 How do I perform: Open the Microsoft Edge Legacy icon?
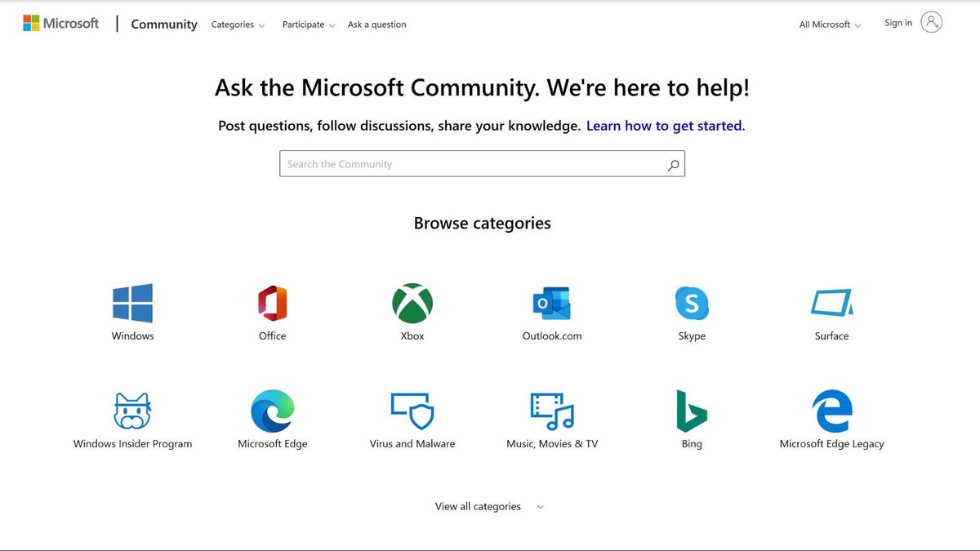click(x=831, y=409)
